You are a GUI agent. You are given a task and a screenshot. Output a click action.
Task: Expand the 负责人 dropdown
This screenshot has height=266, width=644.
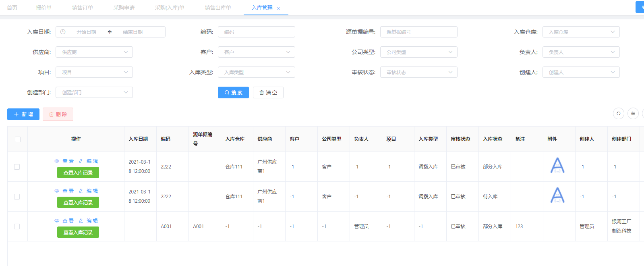point(581,52)
